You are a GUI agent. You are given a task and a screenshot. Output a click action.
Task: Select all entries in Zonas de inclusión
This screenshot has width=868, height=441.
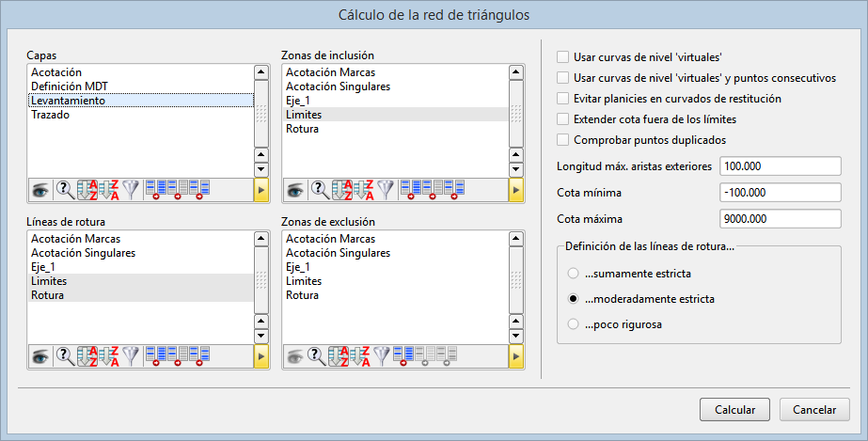tap(410, 190)
